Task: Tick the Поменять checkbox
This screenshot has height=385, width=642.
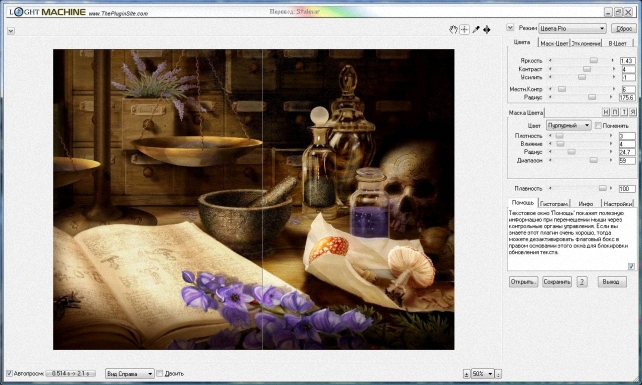Action: (598, 126)
